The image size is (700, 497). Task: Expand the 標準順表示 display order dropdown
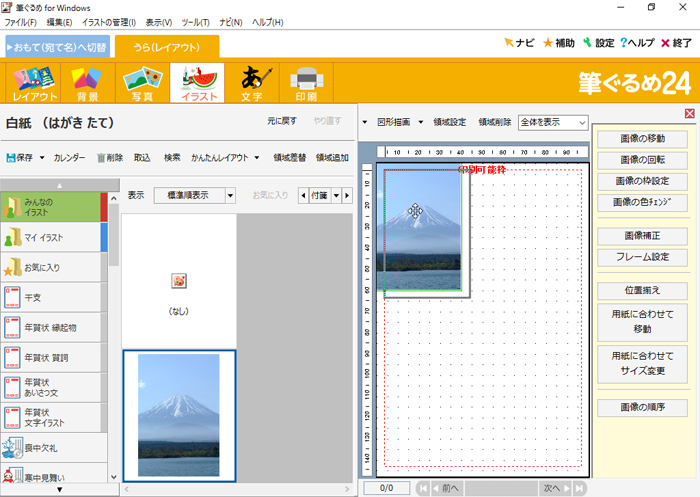click(230, 196)
